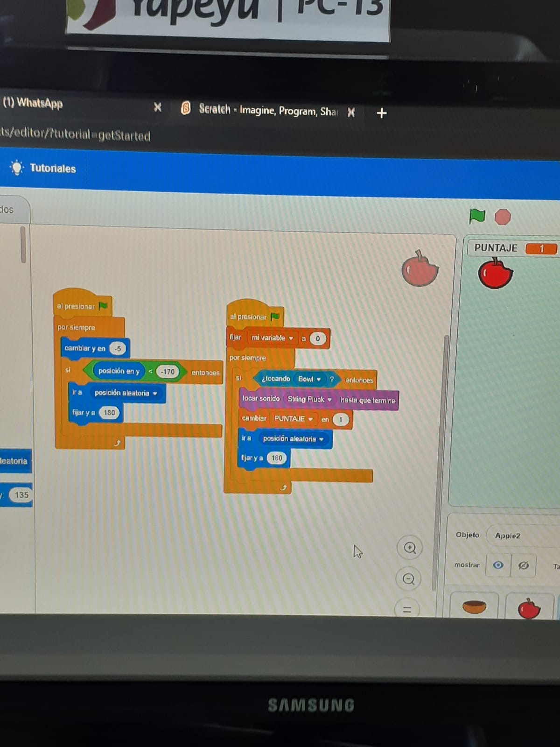Select the Apple sprite thumbnail

529,608
